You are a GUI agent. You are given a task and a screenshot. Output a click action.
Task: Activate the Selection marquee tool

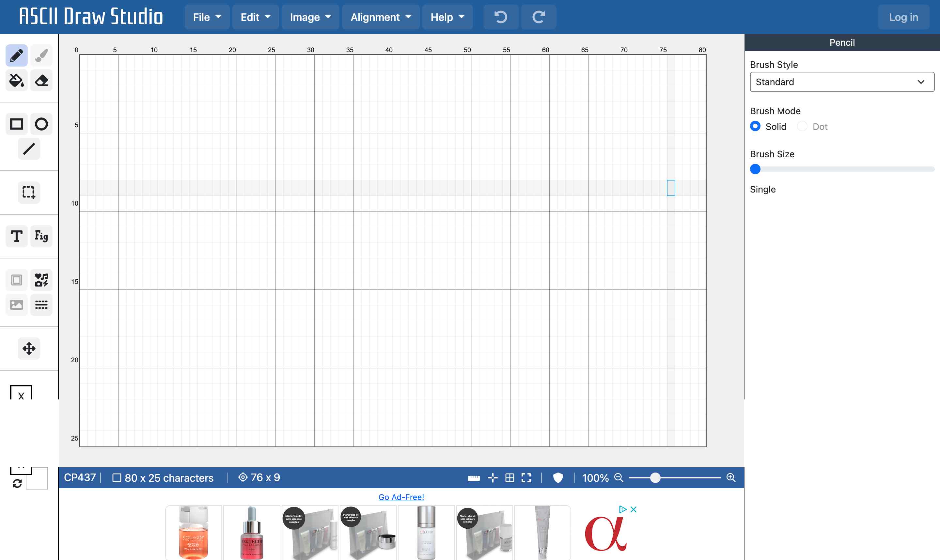[x=29, y=192]
